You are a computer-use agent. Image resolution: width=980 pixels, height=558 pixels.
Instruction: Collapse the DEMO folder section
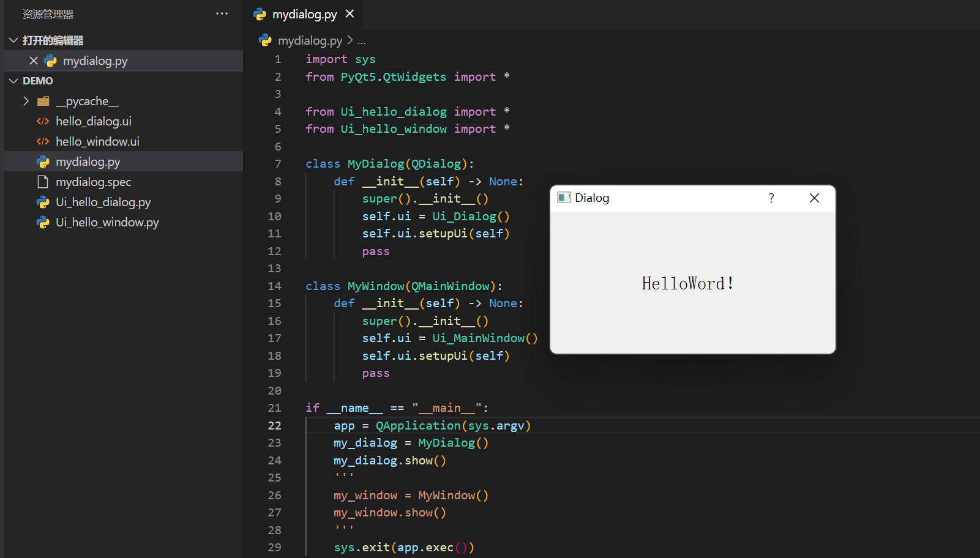click(13, 81)
